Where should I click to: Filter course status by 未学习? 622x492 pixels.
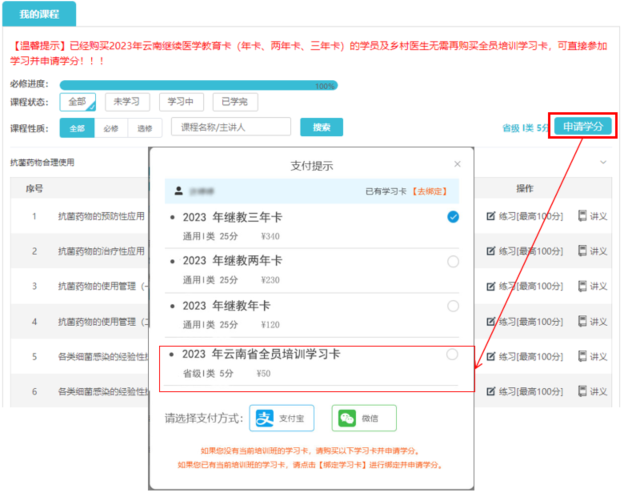pos(126,101)
